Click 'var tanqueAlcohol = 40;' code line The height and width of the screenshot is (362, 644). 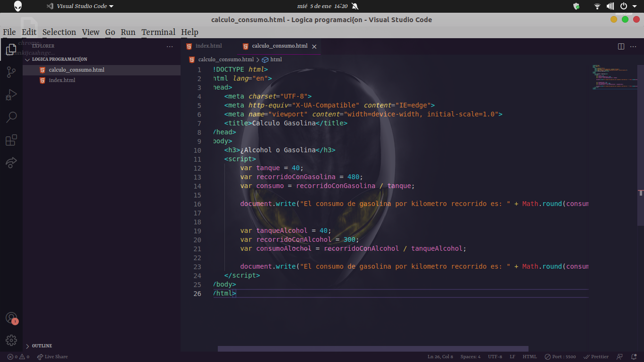click(x=286, y=231)
